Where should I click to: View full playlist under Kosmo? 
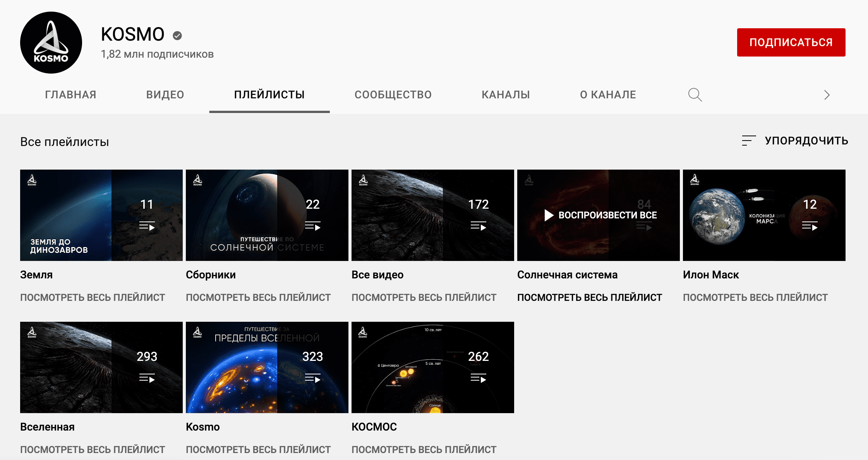258,450
